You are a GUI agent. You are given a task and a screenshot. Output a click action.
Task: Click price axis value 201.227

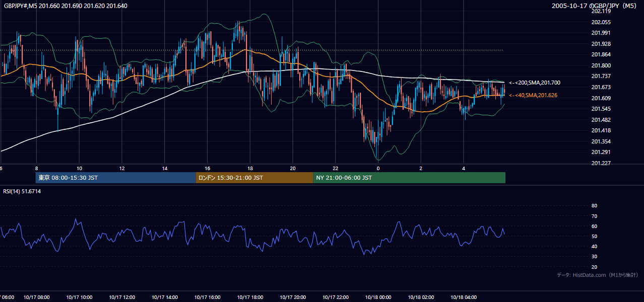(x=601, y=163)
